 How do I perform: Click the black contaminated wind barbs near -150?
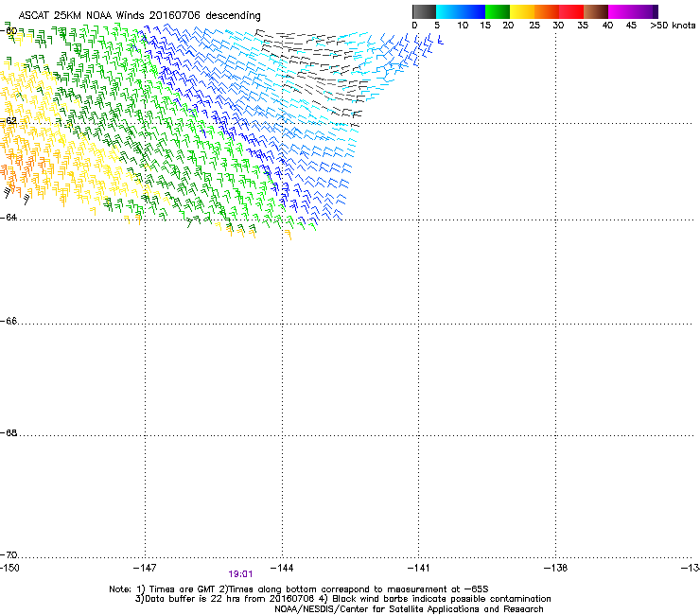[x=16, y=195]
